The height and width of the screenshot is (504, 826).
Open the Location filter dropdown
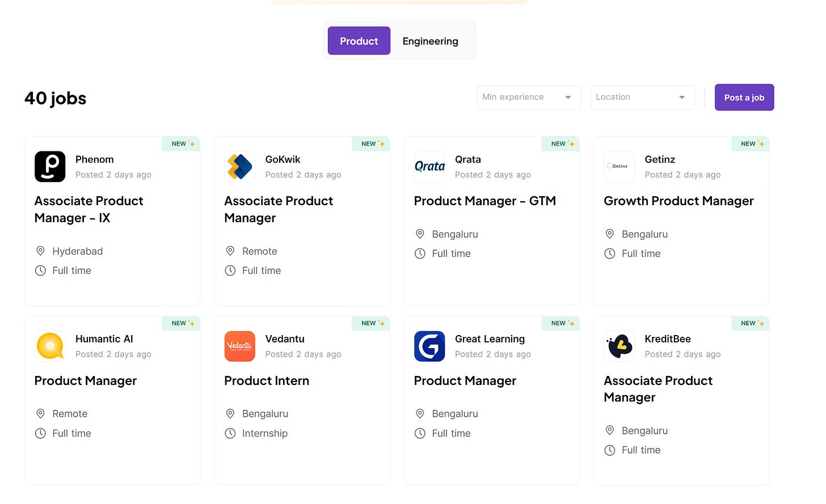point(642,97)
